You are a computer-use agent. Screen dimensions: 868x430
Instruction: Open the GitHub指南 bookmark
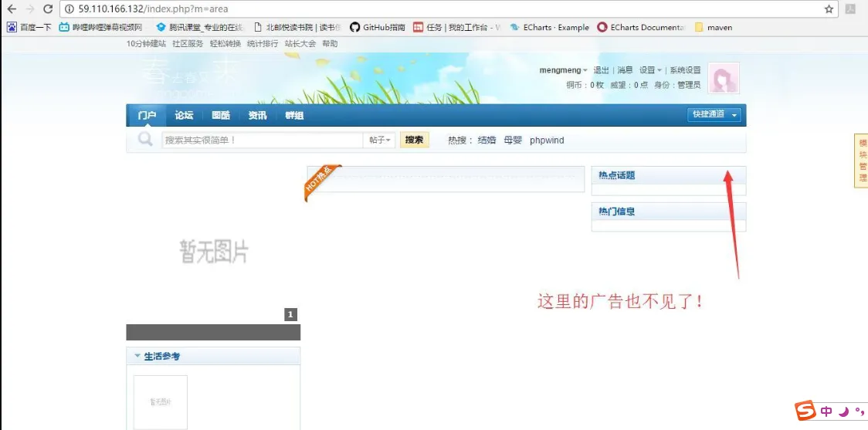[378, 27]
